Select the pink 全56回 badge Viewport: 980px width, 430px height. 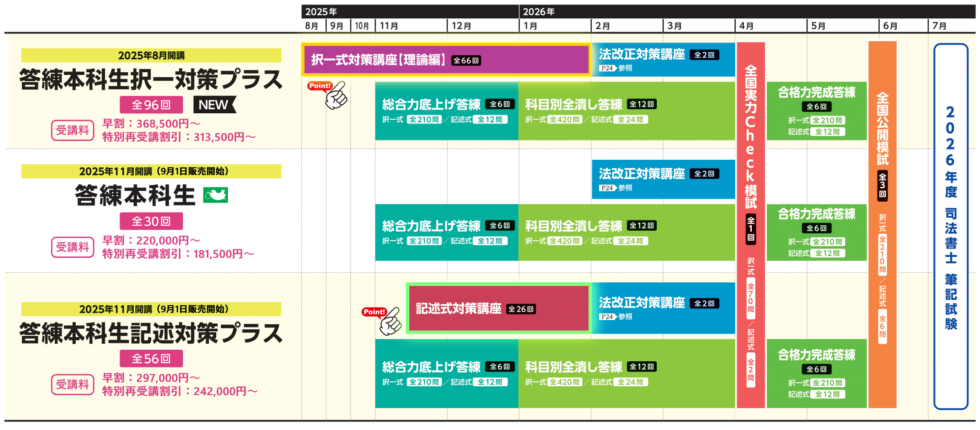tap(151, 359)
